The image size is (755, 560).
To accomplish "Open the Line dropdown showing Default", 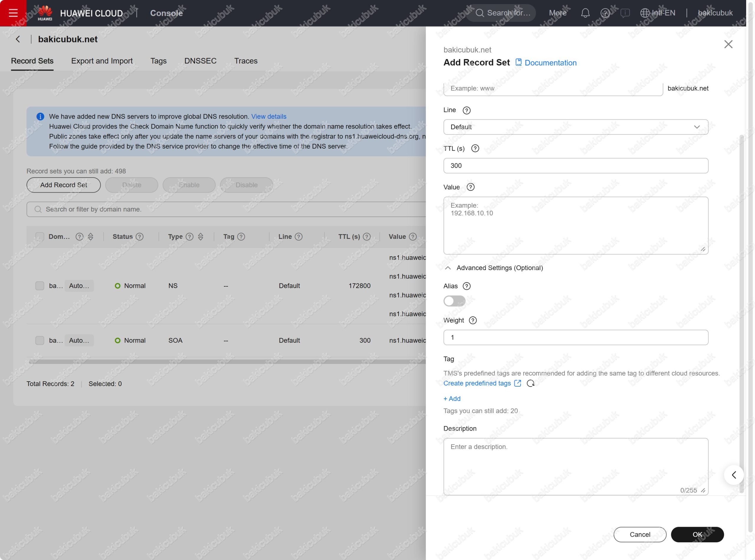I will pos(575,127).
